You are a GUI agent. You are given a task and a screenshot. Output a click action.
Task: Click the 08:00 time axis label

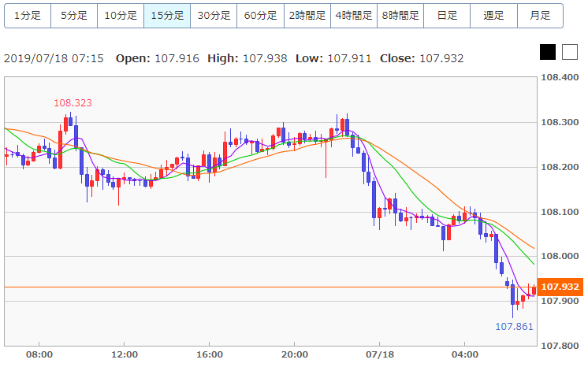(39, 354)
